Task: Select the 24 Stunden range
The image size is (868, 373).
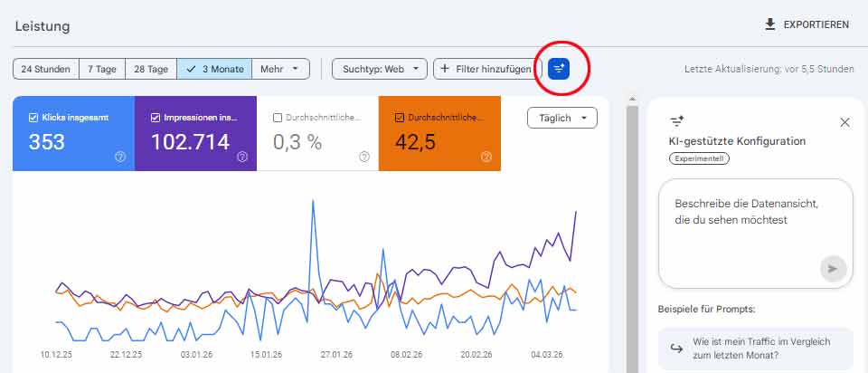Action: tap(46, 70)
